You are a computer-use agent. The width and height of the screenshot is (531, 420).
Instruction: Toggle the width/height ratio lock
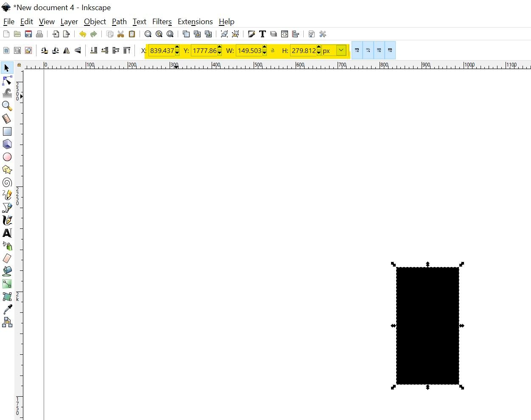[273, 50]
